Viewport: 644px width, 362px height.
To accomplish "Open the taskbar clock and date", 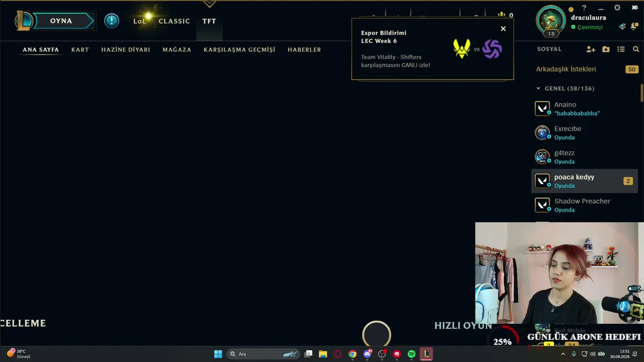I will pyautogui.click(x=620, y=354).
